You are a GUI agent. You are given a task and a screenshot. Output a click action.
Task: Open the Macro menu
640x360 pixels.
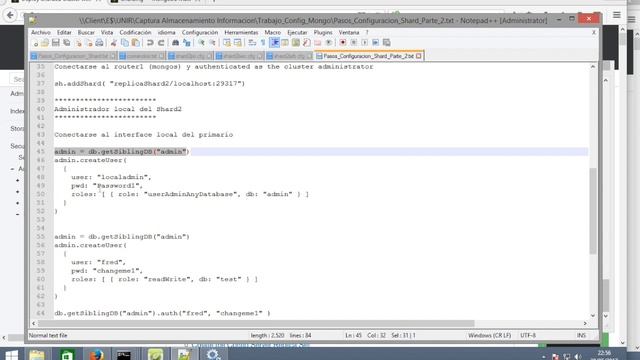[x=273, y=32]
